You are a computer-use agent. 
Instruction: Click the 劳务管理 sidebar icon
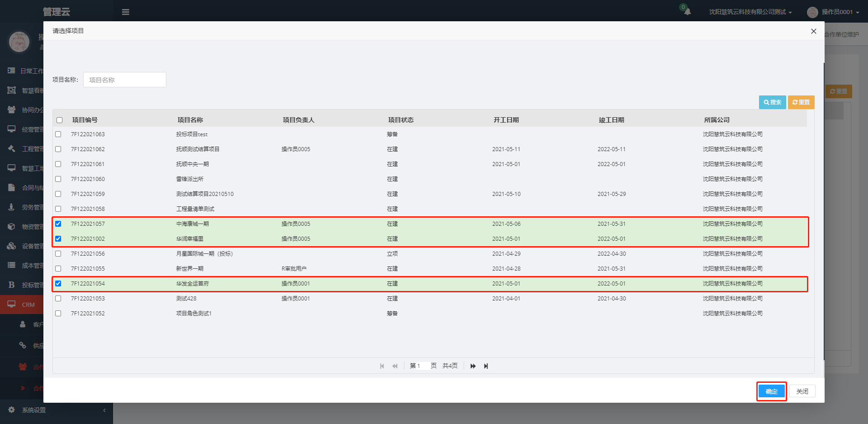pyautogui.click(x=11, y=207)
